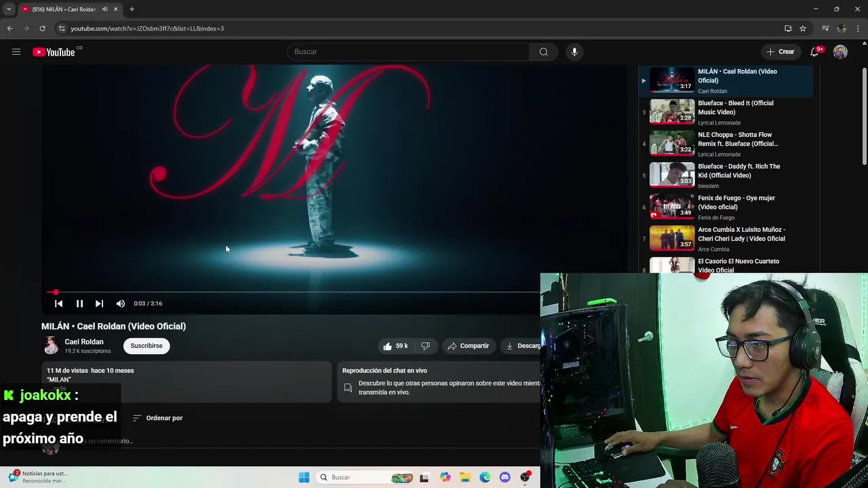Like the video with 59 k likes
The height and width of the screenshot is (488, 868).
click(x=395, y=346)
